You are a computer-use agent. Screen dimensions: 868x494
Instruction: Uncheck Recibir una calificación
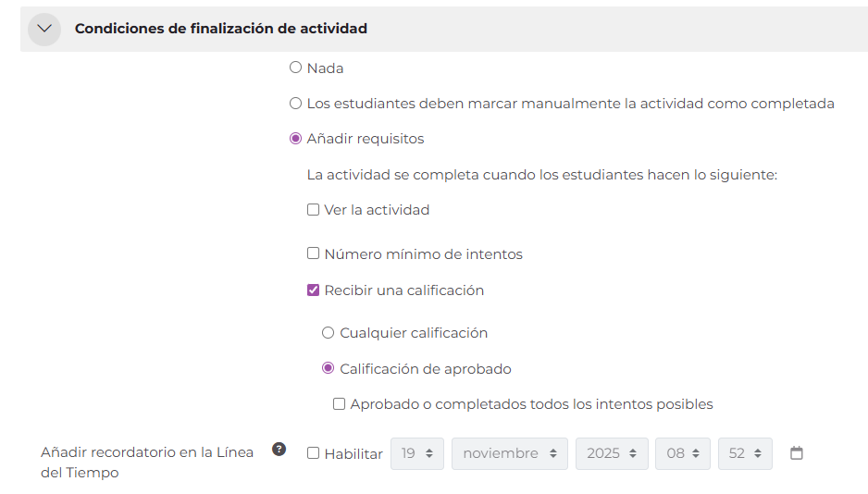(x=314, y=290)
